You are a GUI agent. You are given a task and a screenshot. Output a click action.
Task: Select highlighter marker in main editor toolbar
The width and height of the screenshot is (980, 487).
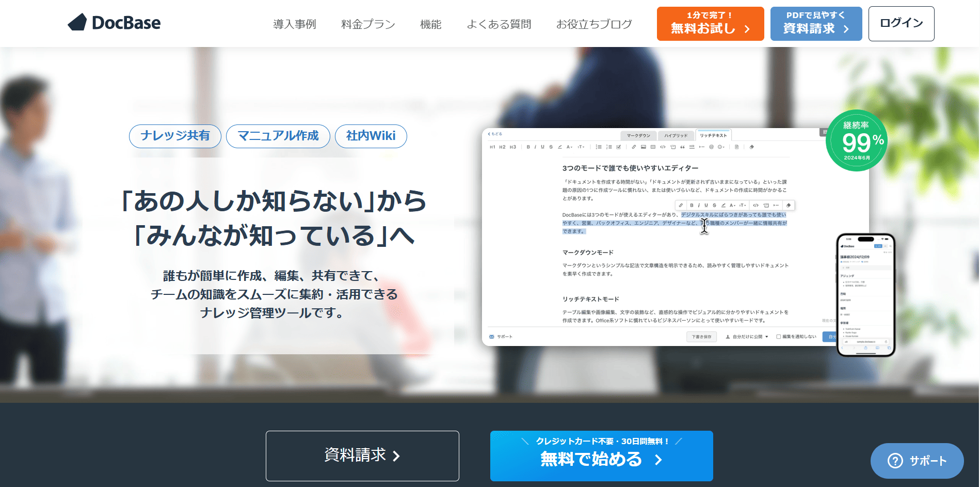pos(560,147)
